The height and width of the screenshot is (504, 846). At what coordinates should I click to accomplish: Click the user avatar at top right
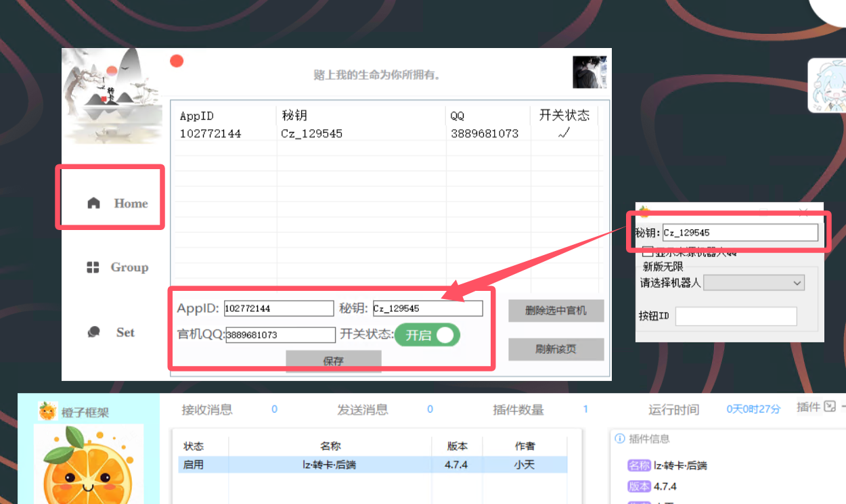point(589,72)
